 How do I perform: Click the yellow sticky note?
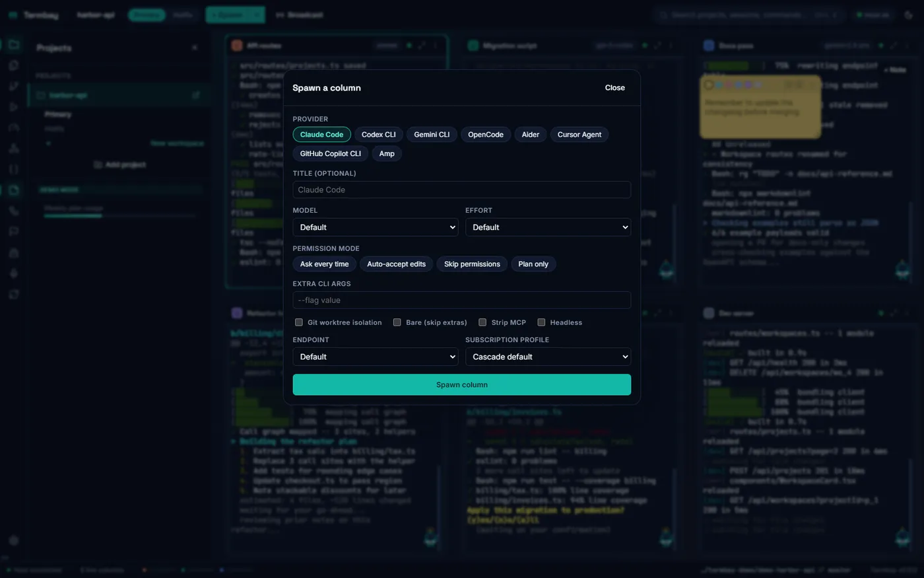tap(760, 106)
